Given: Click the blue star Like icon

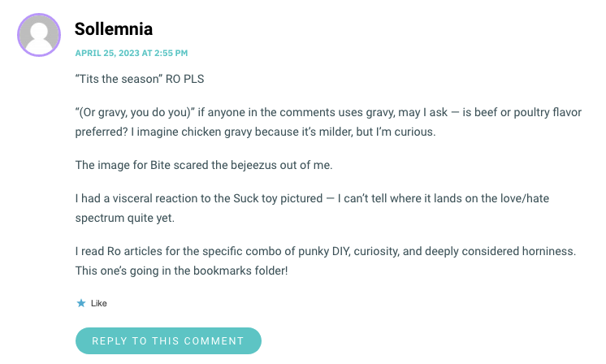Looking at the screenshot, I should pyautogui.click(x=81, y=303).
